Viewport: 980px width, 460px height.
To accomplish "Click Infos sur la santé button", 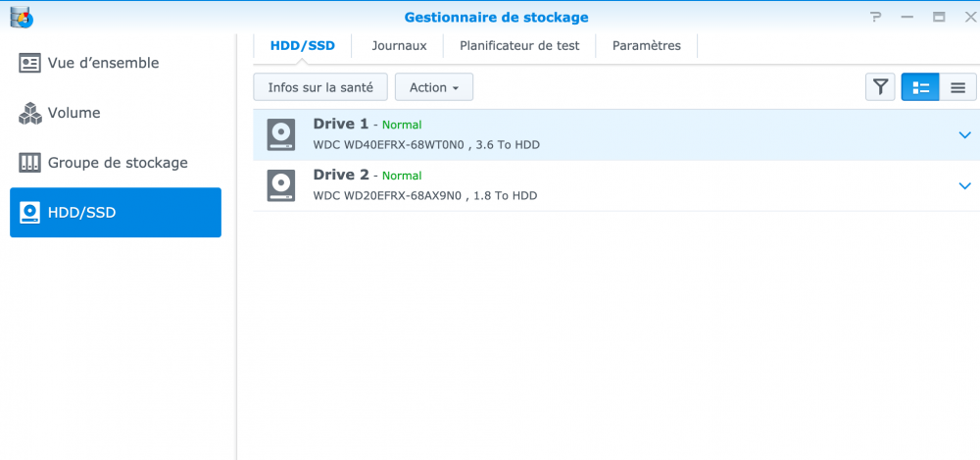I will pyautogui.click(x=320, y=87).
